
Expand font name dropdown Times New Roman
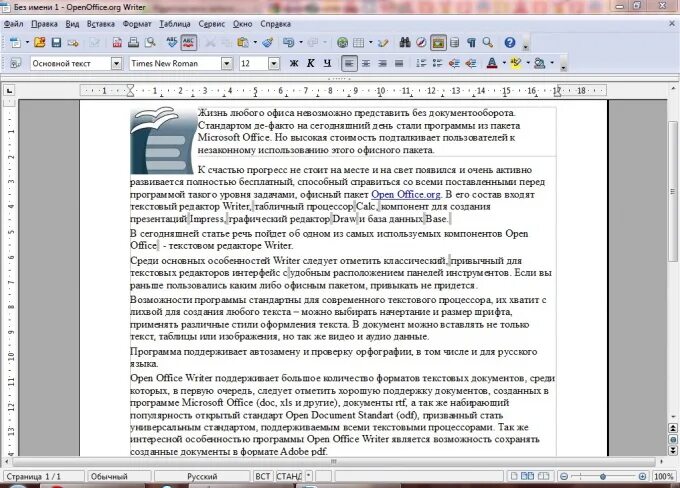coord(227,63)
